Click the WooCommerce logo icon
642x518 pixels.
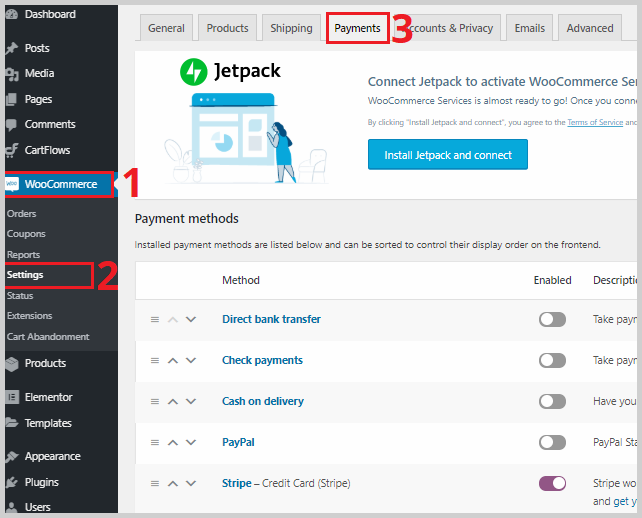point(12,184)
